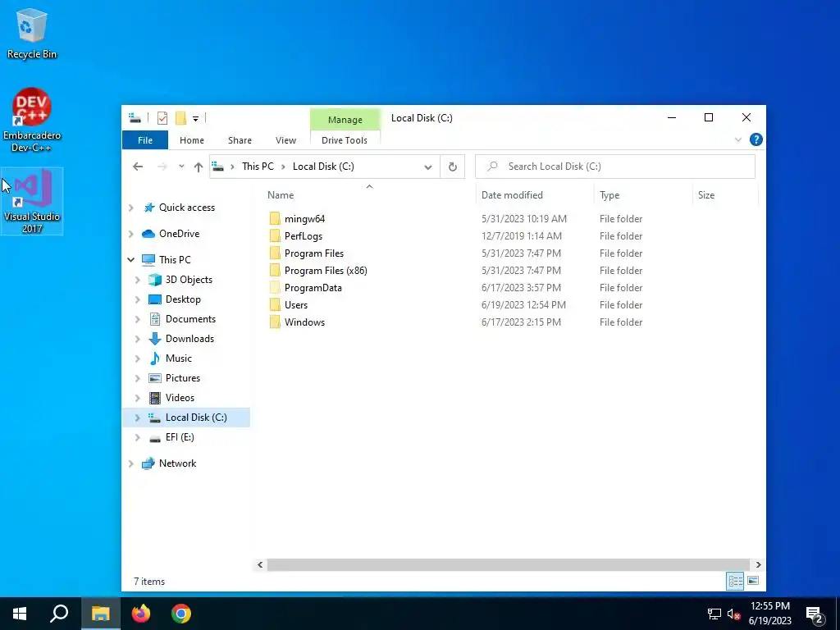Open taskbar Search magnifier
840x630 pixels.
tap(59, 614)
